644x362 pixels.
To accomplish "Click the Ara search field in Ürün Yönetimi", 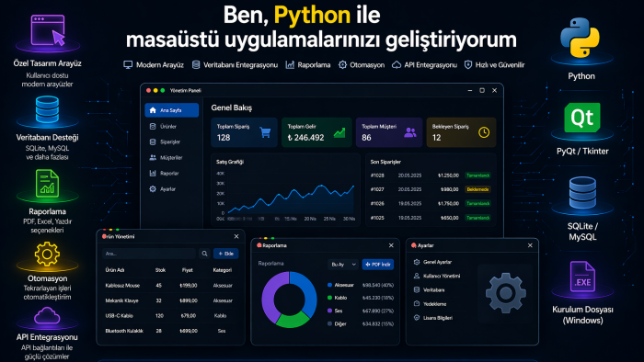I will coord(149,254).
